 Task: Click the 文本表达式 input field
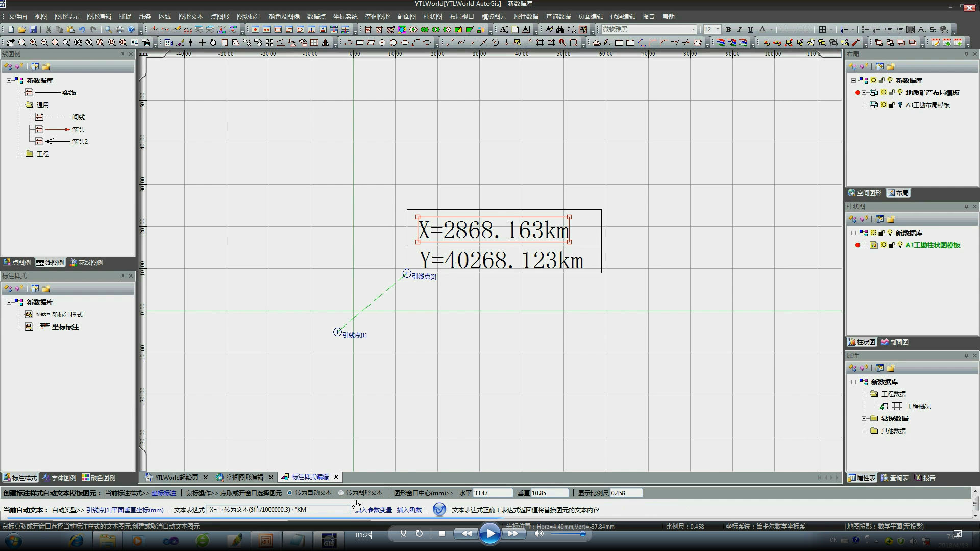(278, 509)
